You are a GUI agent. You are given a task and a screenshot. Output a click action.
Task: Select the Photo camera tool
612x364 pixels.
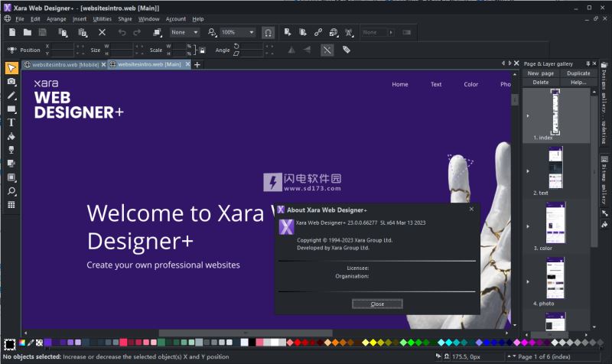pos(11,82)
